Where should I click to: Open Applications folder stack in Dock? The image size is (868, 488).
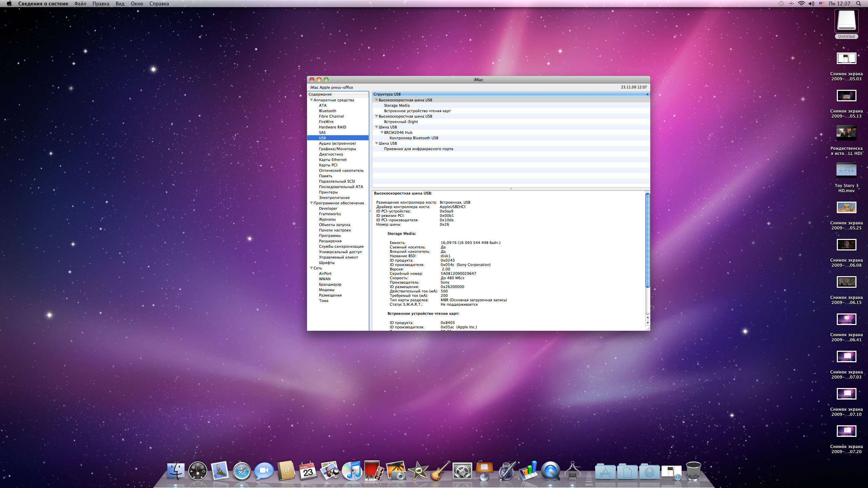[x=605, y=472]
